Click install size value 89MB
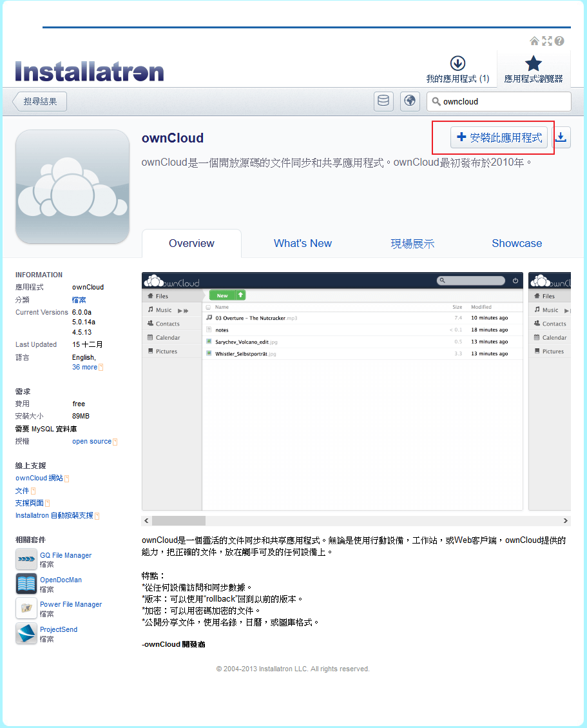 pos(81,417)
